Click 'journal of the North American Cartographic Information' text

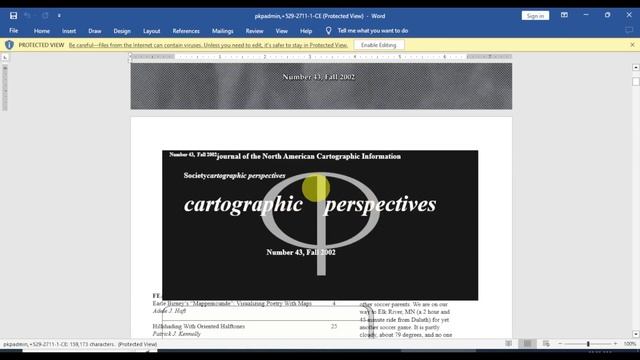point(309,156)
